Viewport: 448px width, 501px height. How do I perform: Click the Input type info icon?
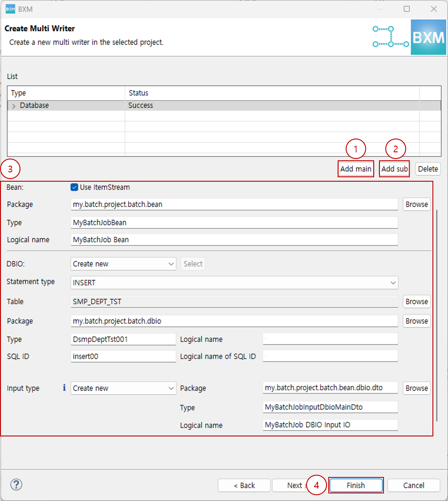click(65, 388)
